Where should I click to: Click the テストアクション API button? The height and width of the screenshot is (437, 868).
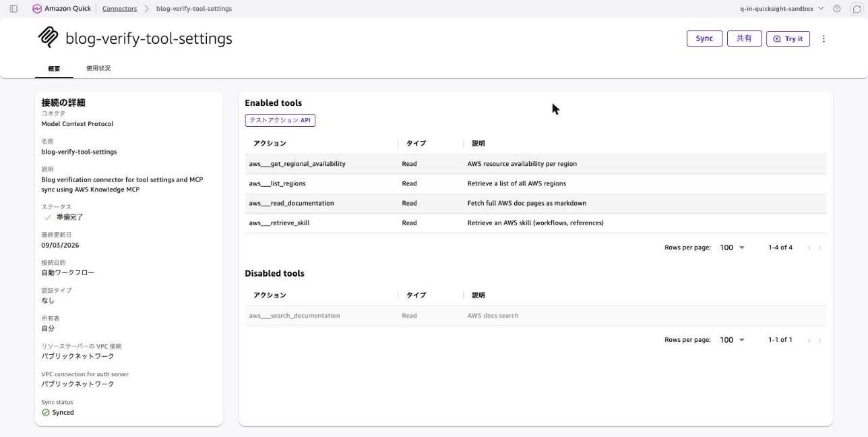[280, 120]
